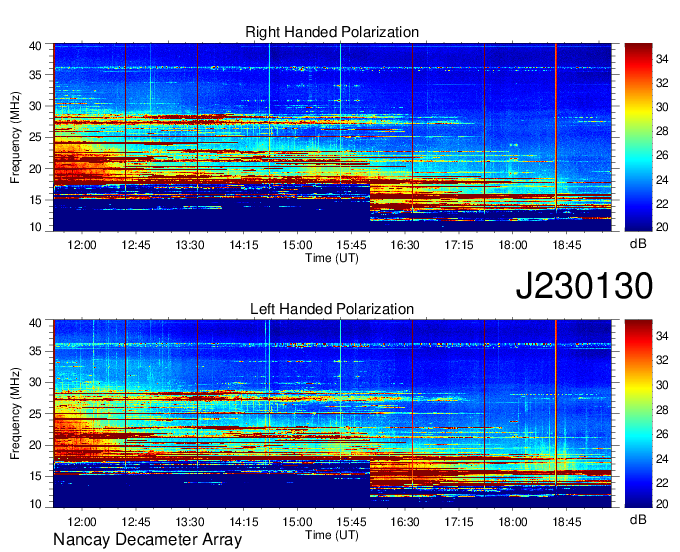Click the orange vertical line near 18:35 in top plot

point(556,128)
